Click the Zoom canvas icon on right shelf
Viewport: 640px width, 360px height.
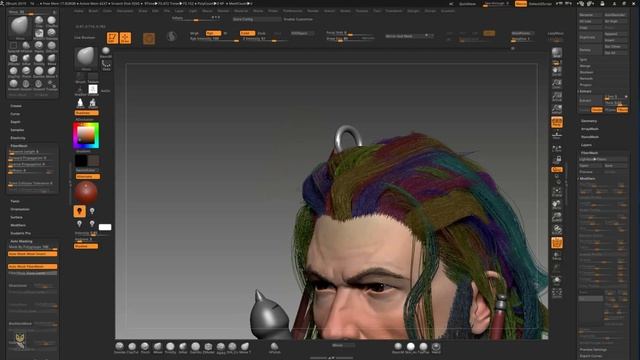click(x=557, y=84)
